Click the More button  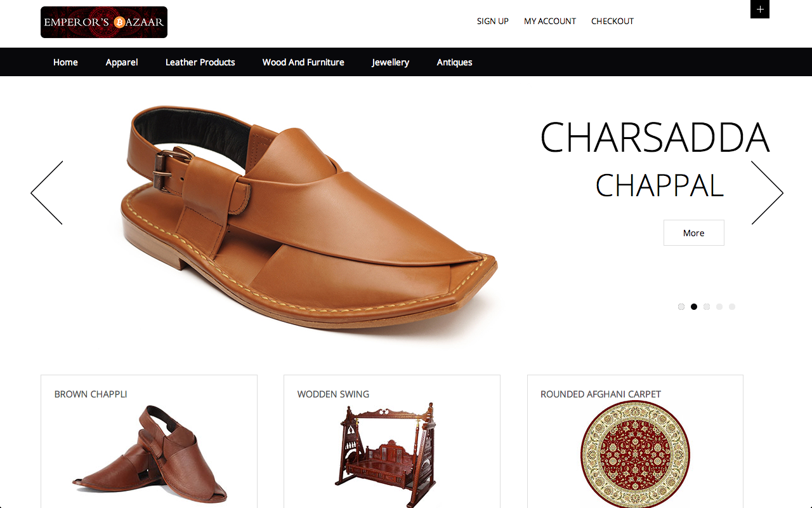[x=694, y=233]
